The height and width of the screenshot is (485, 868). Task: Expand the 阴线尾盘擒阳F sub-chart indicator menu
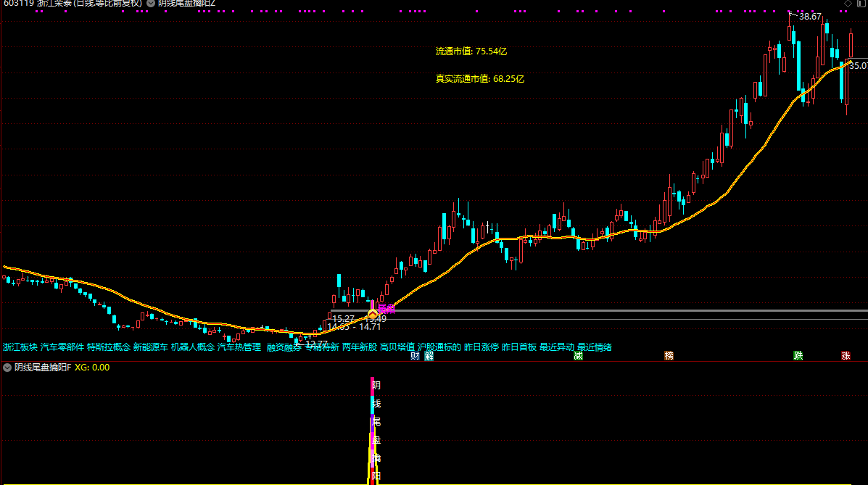coord(7,368)
